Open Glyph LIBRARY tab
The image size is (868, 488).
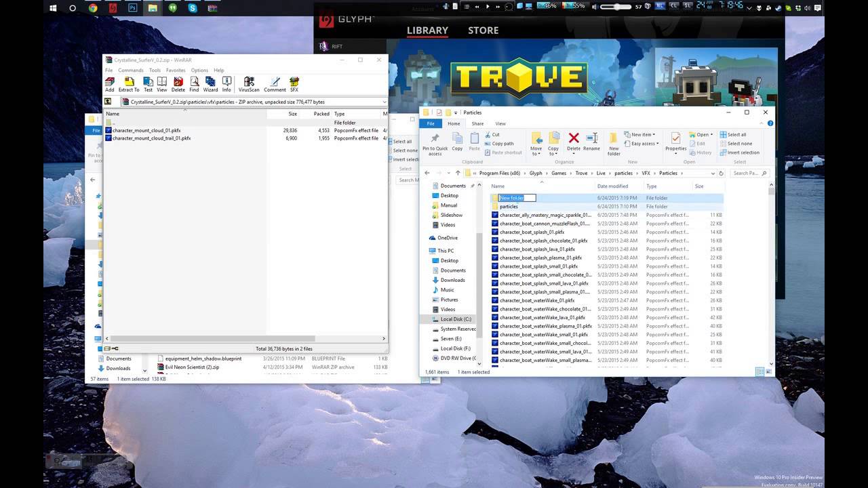[427, 30]
